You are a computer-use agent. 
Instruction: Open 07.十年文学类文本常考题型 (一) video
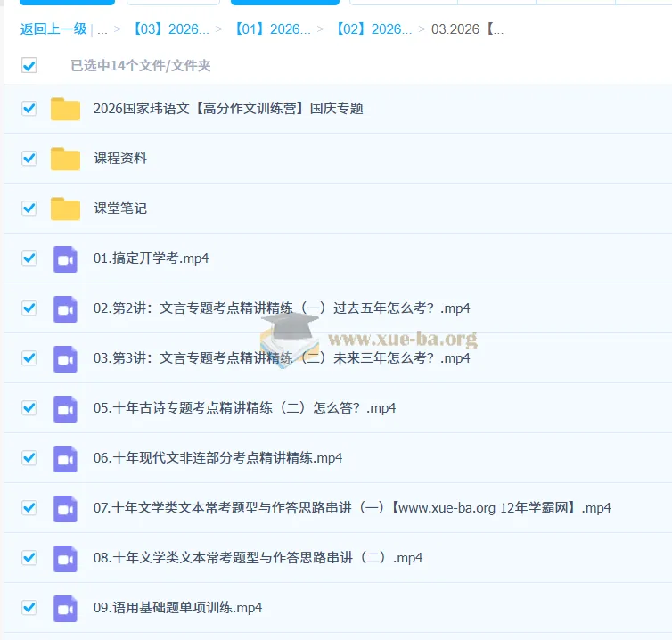click(x=352, y=508)
